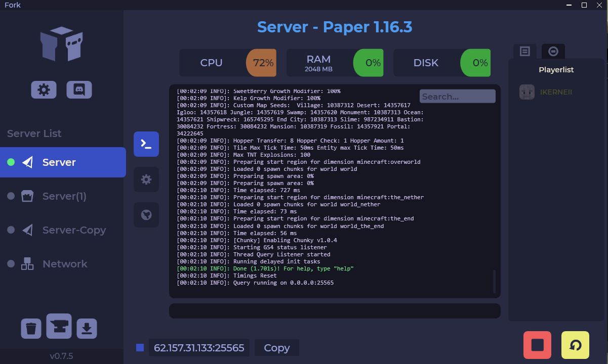Click the console scrollbar
Viewport: 608px width, 364px height.
pos(495,281)
